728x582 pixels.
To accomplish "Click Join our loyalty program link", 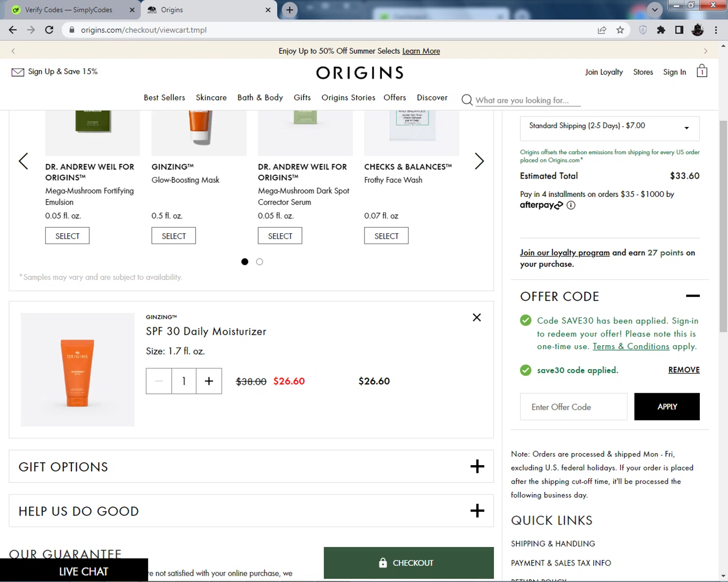I will (565, 253).
